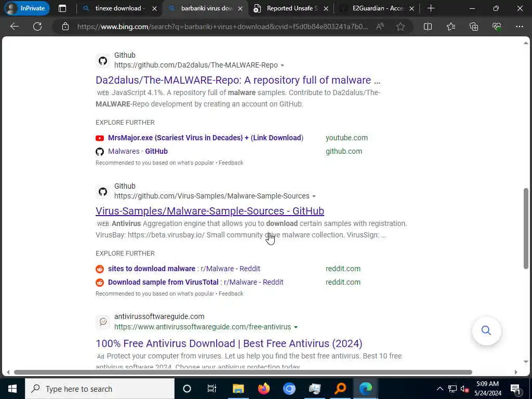Expand the Virus-Samples URL dropdown arrow

point(314,196)
